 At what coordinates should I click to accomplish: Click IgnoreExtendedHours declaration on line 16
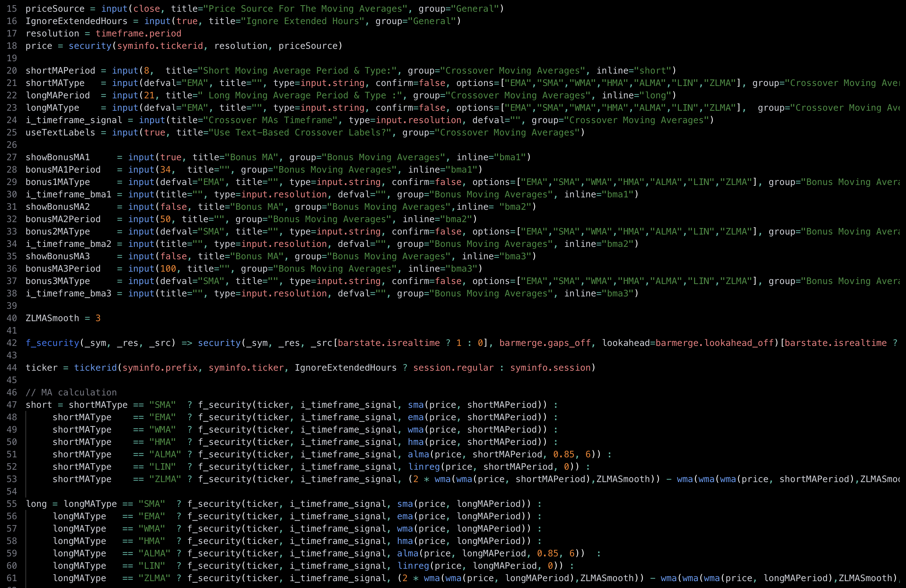point(76,21)
